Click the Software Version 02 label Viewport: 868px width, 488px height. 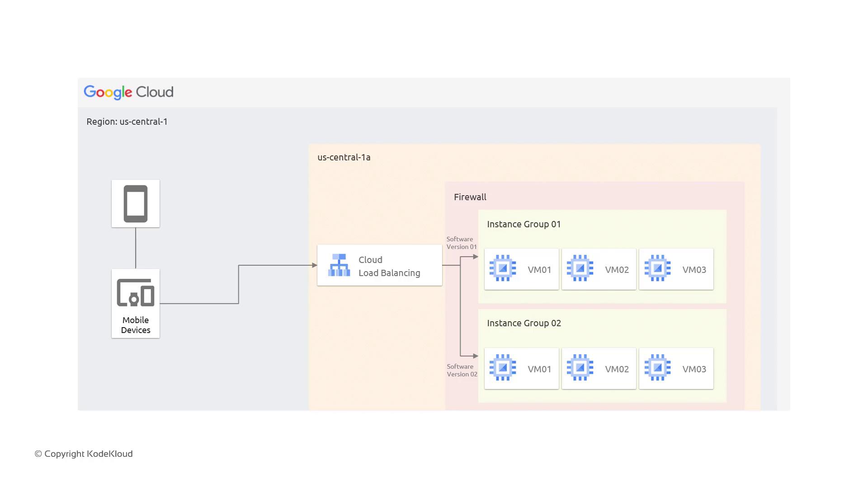click(x=462, y=371)
